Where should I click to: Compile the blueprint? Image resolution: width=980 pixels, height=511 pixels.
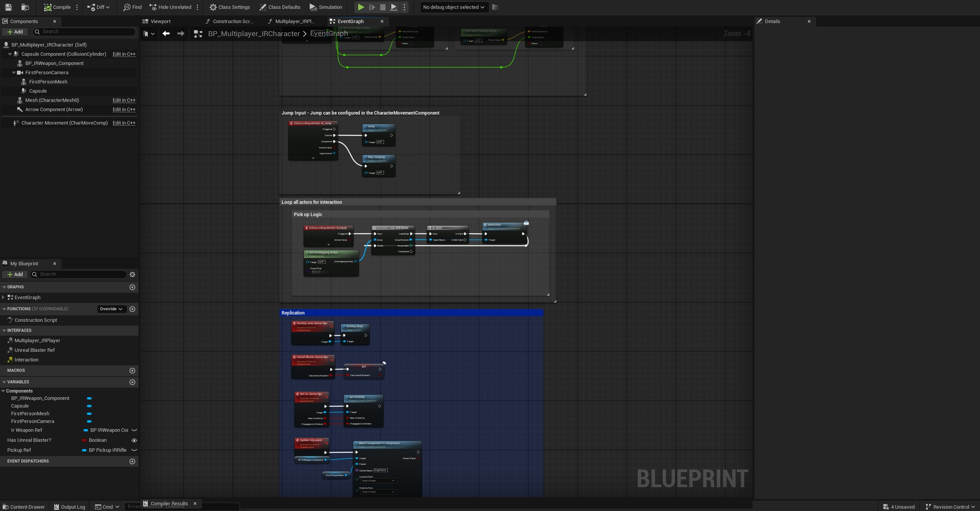[57, 7]
